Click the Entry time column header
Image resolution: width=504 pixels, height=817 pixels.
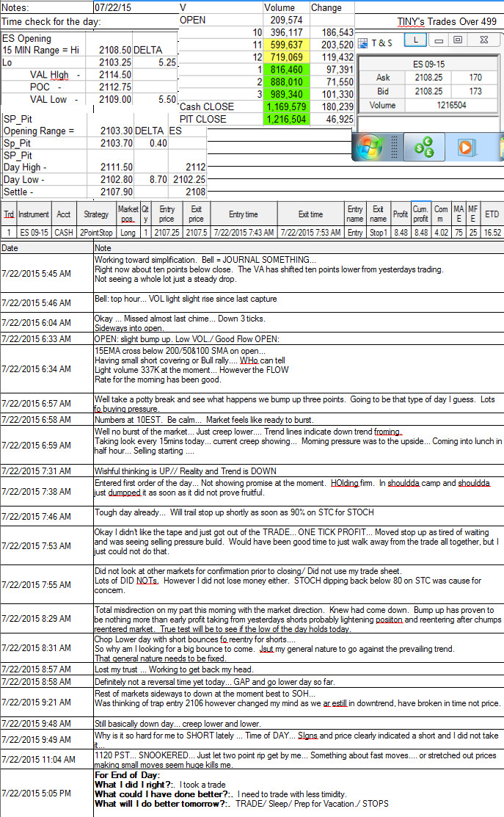pyautogui.click(x=243, y=214)
